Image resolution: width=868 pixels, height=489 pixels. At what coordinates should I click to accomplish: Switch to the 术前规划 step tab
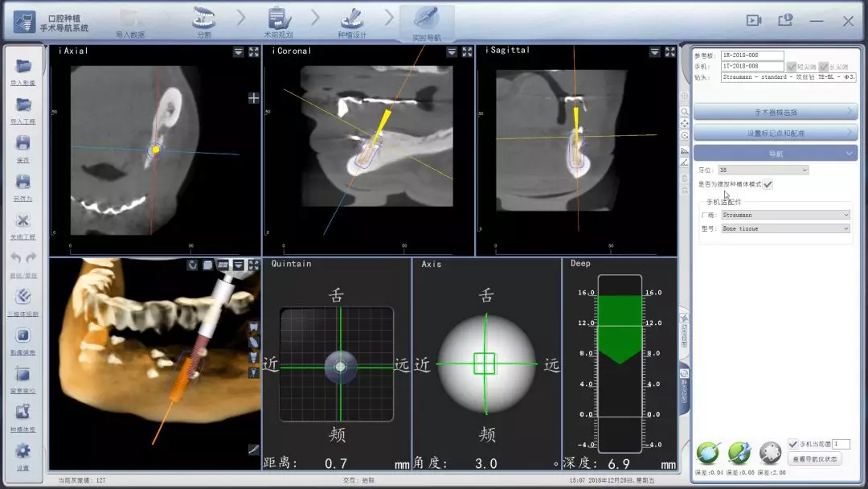[278, 22]
